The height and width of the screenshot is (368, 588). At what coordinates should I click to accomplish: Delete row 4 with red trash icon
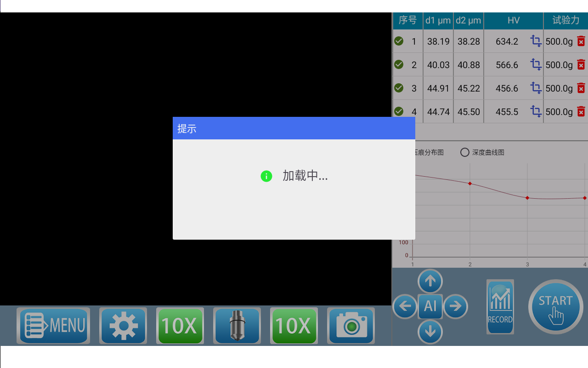coord(581,111)
